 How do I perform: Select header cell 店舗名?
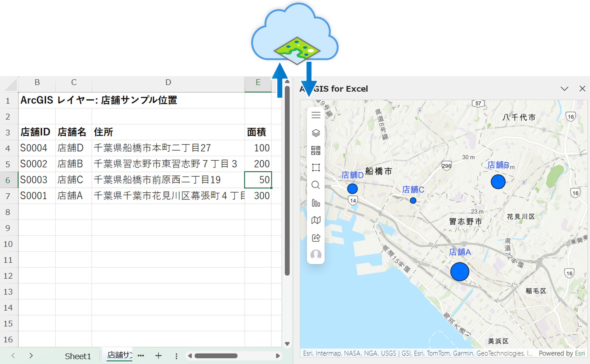point(73,132)
